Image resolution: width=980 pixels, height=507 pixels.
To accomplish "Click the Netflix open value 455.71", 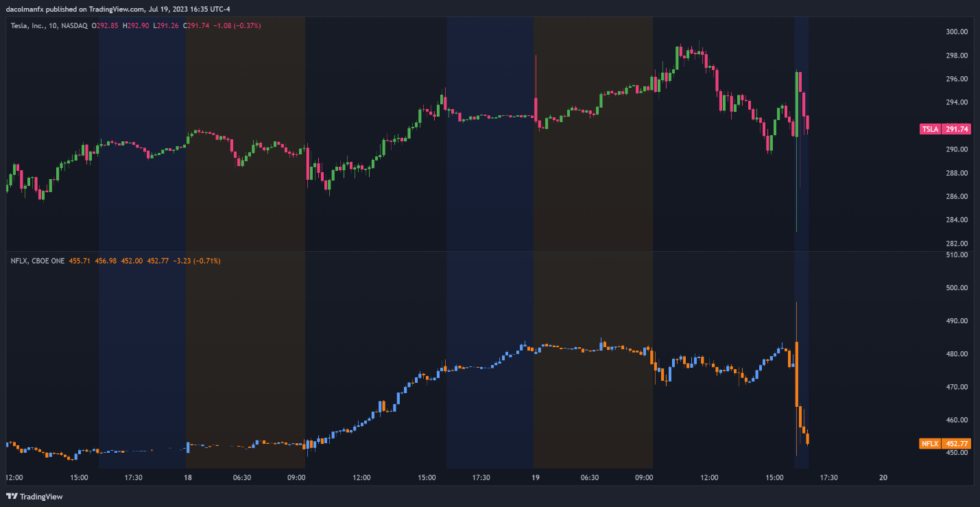I will (80, 261).
